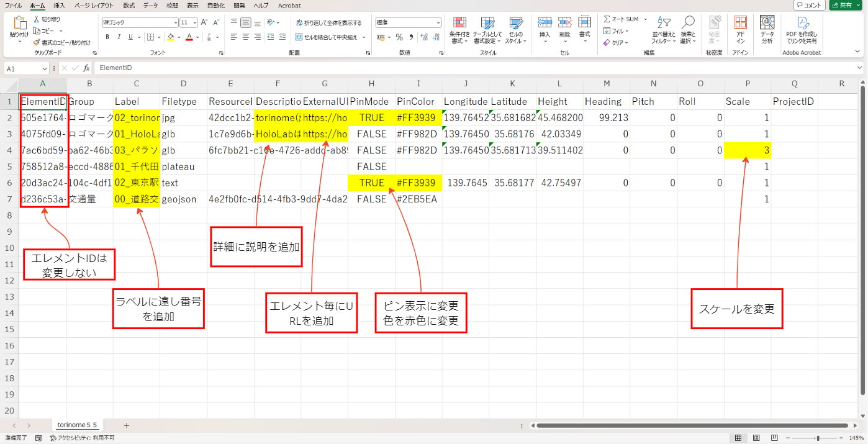Toggle wrap text (折り返して全体を表示する)
Image resolution: width=868 pixels, height=444 pixels.
click(x=328, y=22)
